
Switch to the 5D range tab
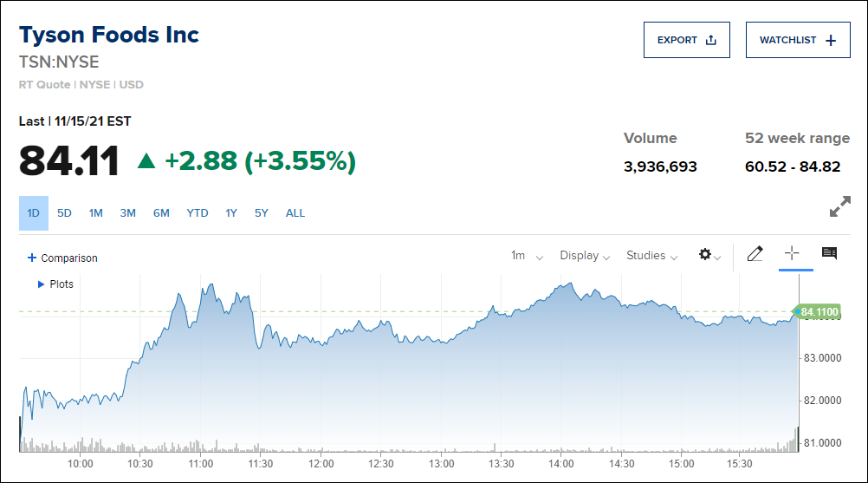[x=64, y=213]
